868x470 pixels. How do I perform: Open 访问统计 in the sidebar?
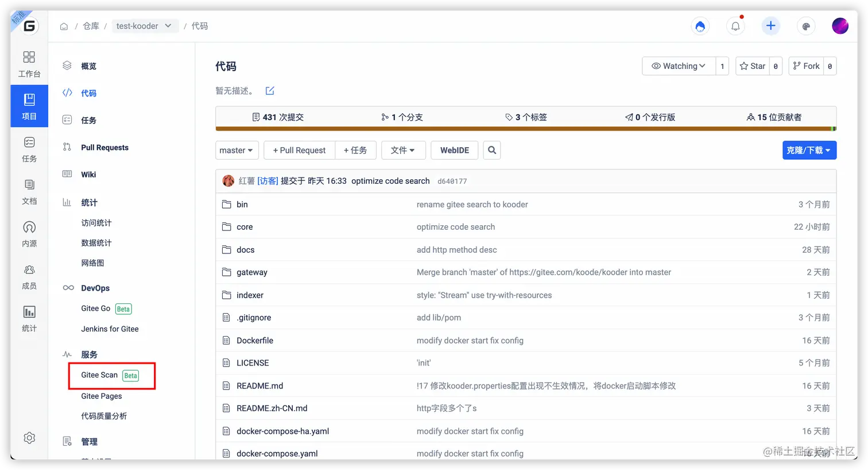click(96, 223)
